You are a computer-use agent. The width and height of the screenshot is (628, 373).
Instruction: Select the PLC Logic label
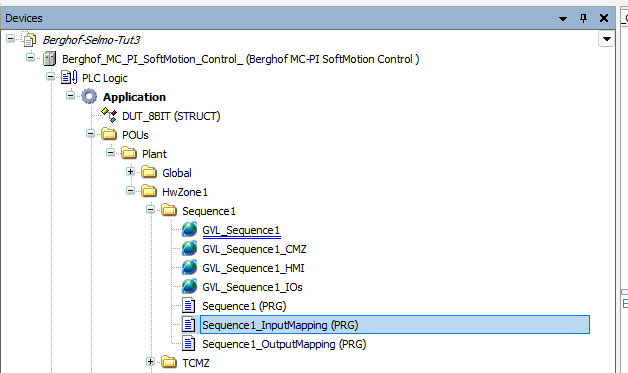[105, 78]
